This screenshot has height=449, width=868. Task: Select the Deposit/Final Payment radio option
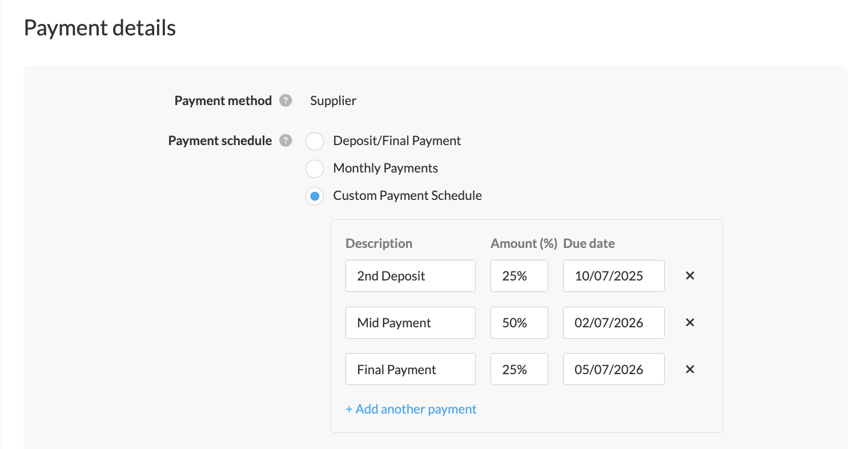pyautogui.click(x=315, y=141)
